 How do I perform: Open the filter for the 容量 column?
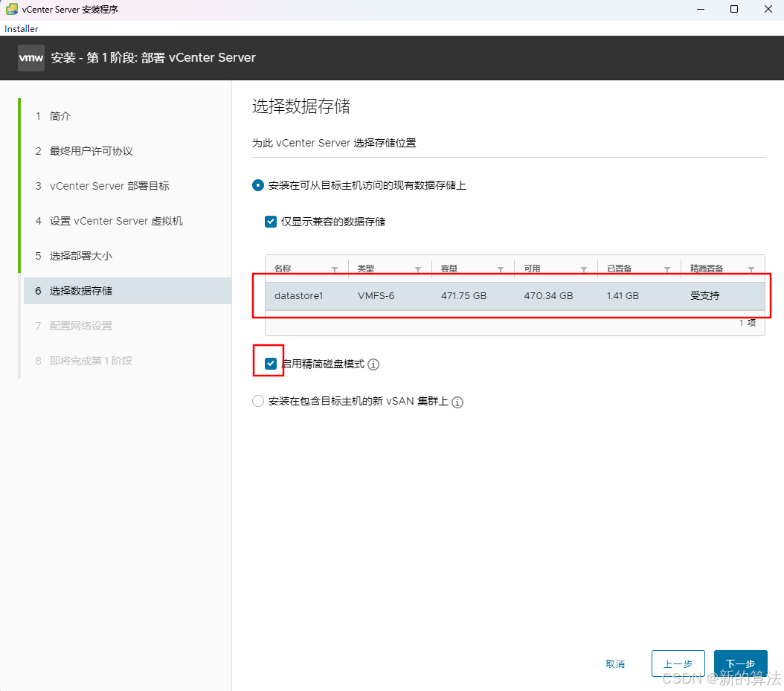(501, 269)
